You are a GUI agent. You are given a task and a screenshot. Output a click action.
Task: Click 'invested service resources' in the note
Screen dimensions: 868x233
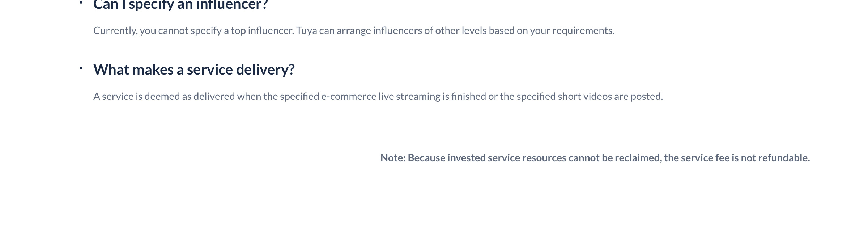pyautogui.click(x=507, y=158)
